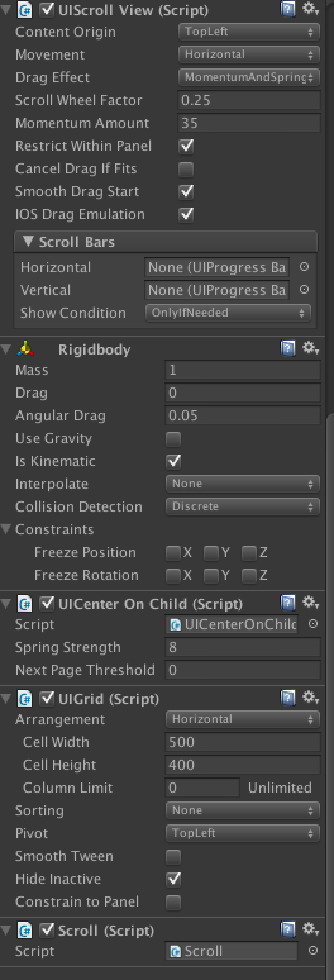334x980 pixels.
Task: Open help for UIScroll View component
Action: [288, 9]
